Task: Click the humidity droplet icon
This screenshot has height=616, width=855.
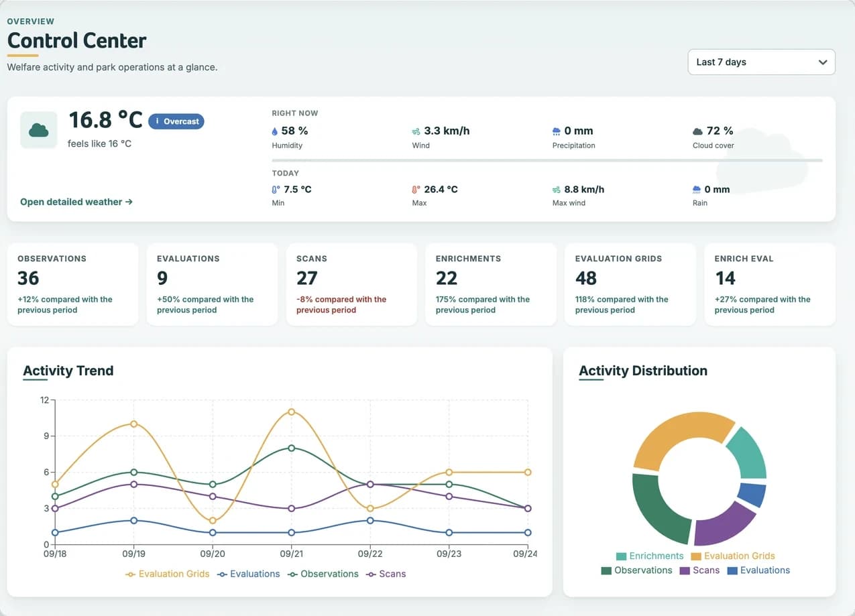Action: (275, 131)
